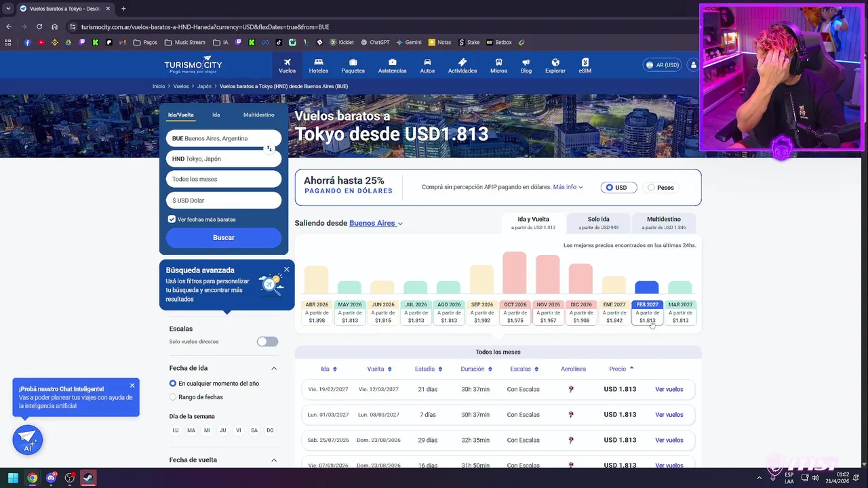Toggle 'Ver fechas más baratas' checkbox
The width and height of the screenshot is (868, 488).
point(172,219)
